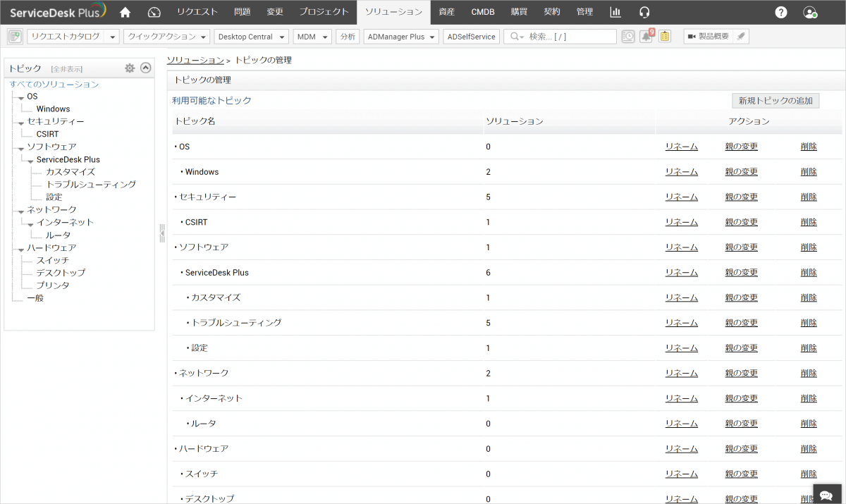
Task: Open the user profile icon
Action: coord(810,12)
